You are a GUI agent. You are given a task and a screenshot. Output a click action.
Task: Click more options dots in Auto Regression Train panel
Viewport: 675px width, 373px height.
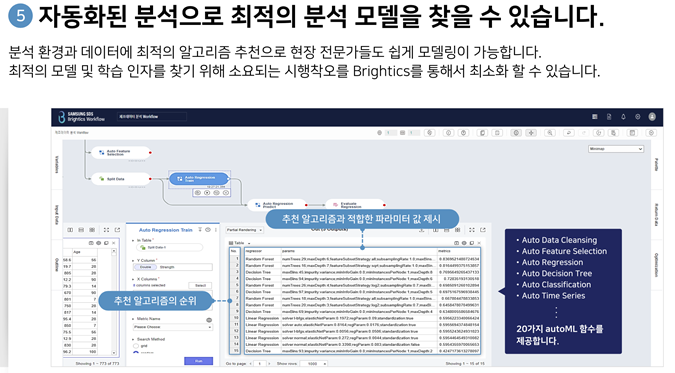(x=216, y=230)
